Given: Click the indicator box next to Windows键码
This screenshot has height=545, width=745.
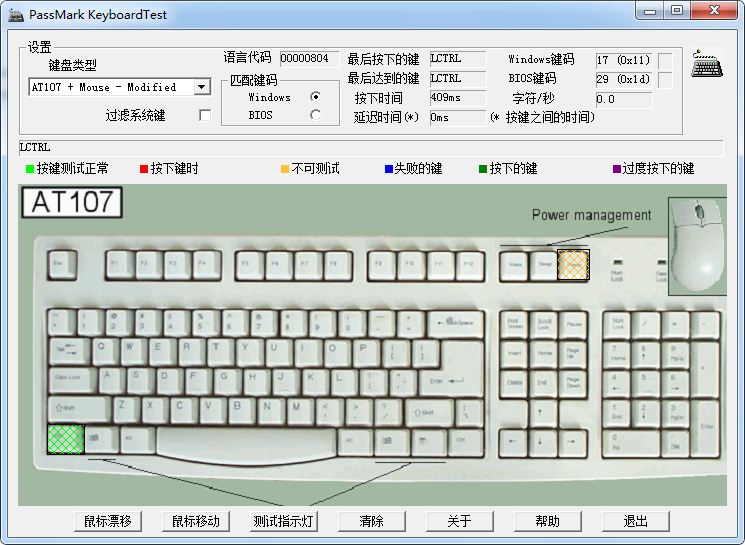Looking at the screenshot, I should pos(665,60).
